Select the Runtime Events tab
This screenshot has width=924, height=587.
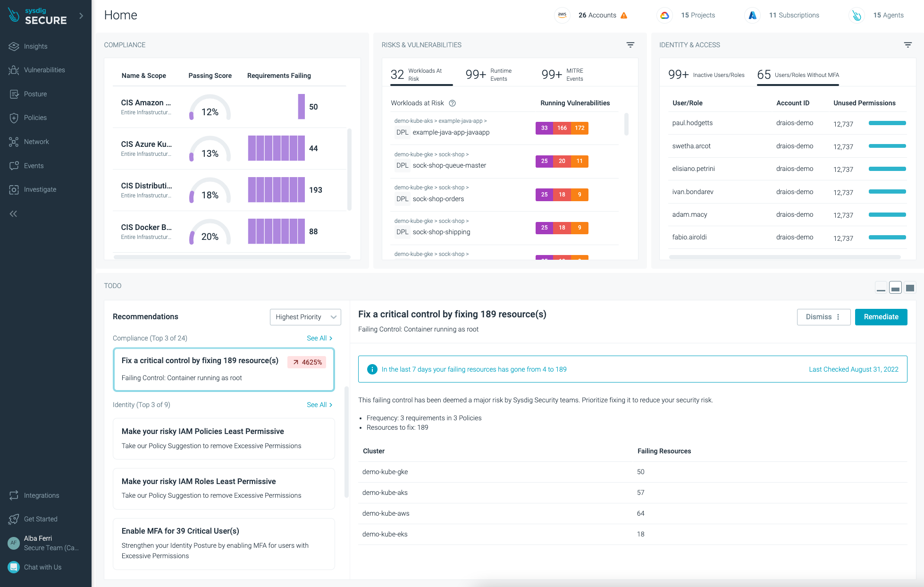coord(488,75)
